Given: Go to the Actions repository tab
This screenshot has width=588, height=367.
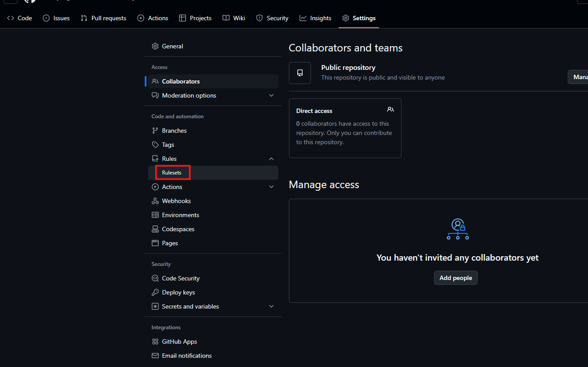Looking at the screenshot, I should pyautogui.click(x=153, y=18).
